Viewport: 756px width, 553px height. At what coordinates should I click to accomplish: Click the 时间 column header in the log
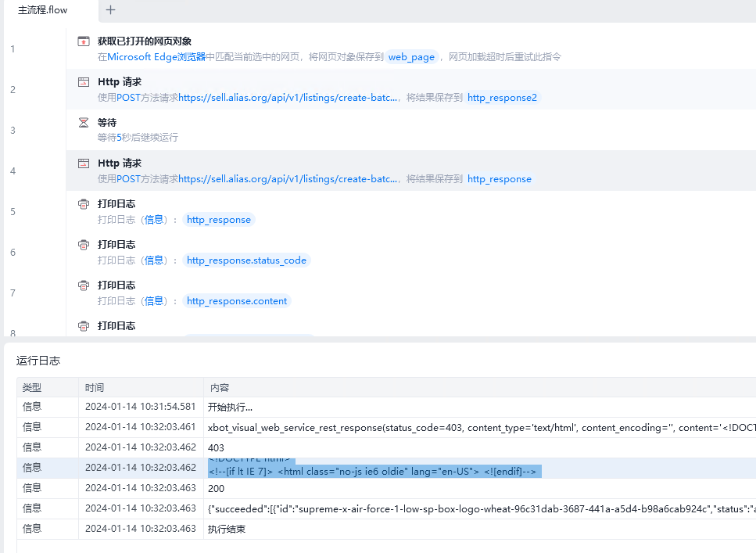point(95,388)
